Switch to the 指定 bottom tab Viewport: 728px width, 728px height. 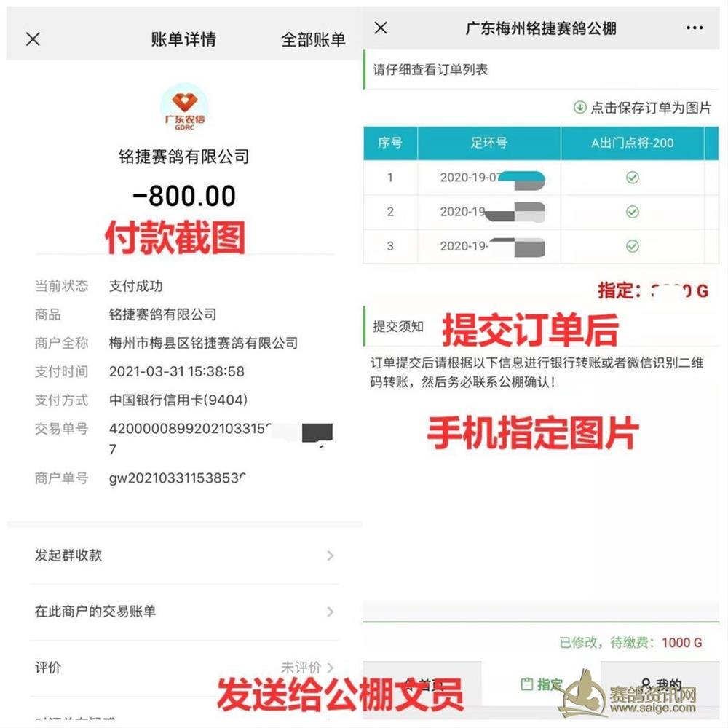point(542,684)
